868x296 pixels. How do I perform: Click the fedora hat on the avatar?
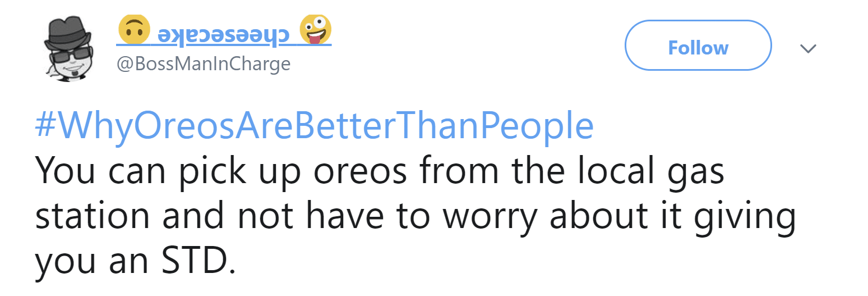click(67, 32)
